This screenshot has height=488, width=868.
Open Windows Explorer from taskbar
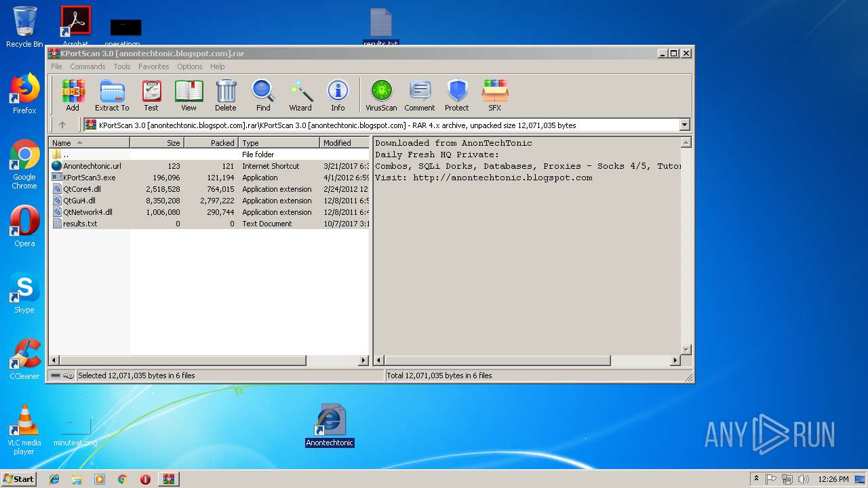click(x=77, y=479)
